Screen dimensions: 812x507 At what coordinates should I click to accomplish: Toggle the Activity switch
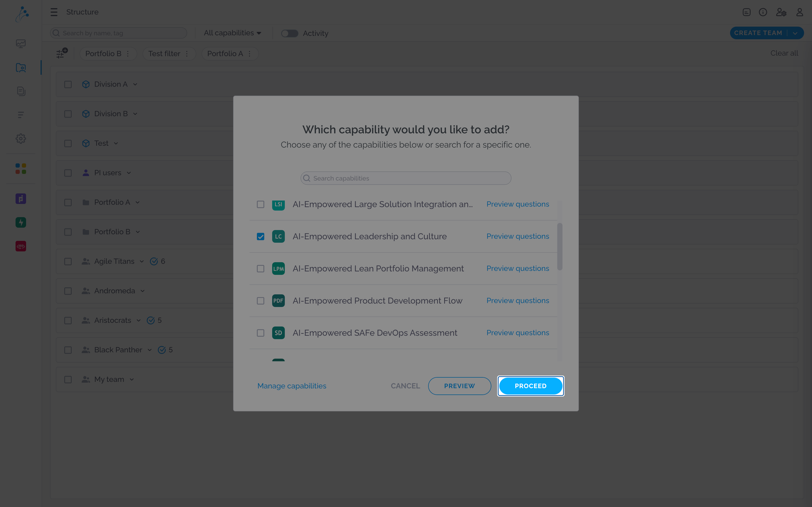[289, 33]
